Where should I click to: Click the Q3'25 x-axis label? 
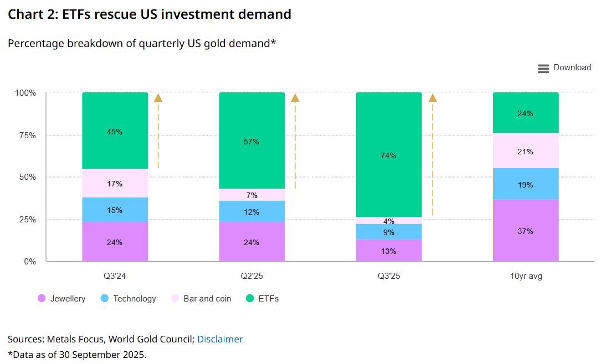pyautogui.click(x=388, y=275)
